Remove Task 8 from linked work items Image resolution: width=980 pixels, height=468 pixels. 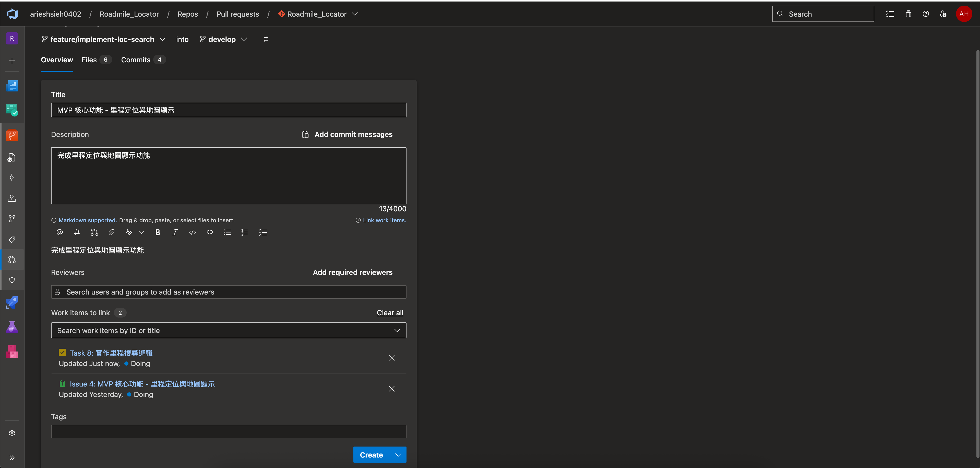point(391,358)
